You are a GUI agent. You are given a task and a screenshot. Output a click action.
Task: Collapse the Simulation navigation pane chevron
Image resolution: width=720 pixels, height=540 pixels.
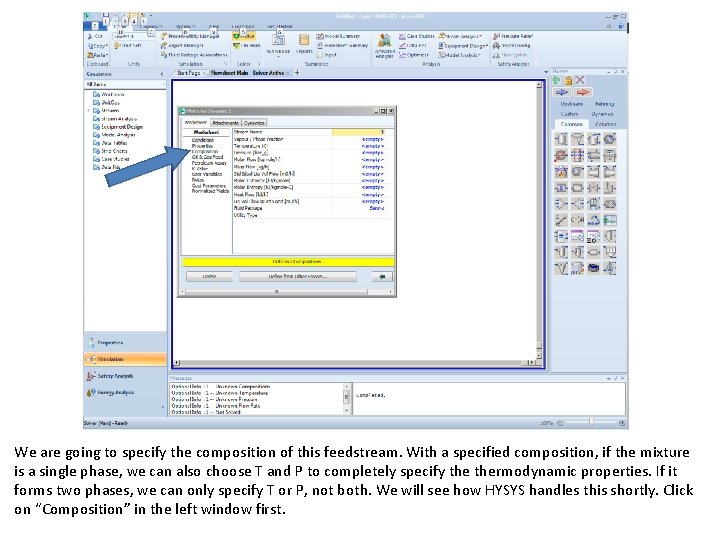[x=162, y=74]
